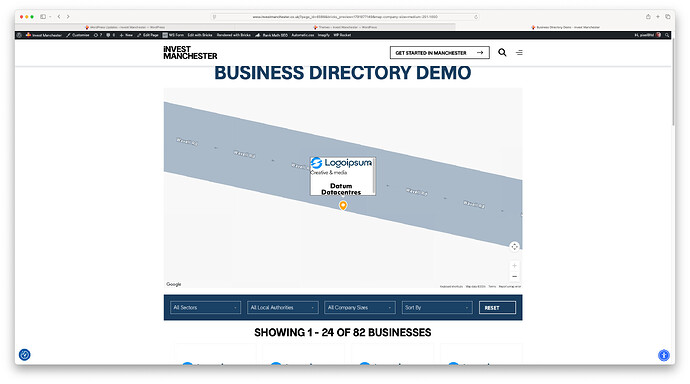Click the cookie settings round icon
This screenshot has height=384, width=690.
25,355
